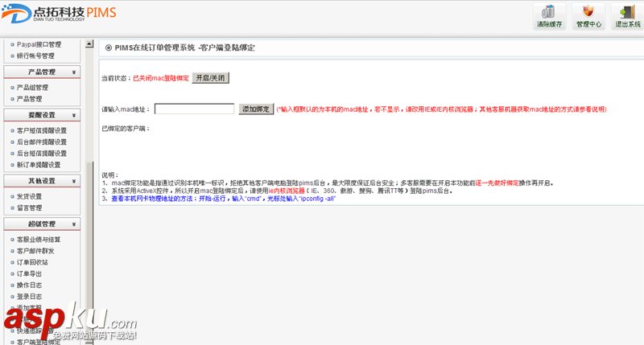
Task: Open 订单导出 in sidebar
Action: (x=29, y=274)
